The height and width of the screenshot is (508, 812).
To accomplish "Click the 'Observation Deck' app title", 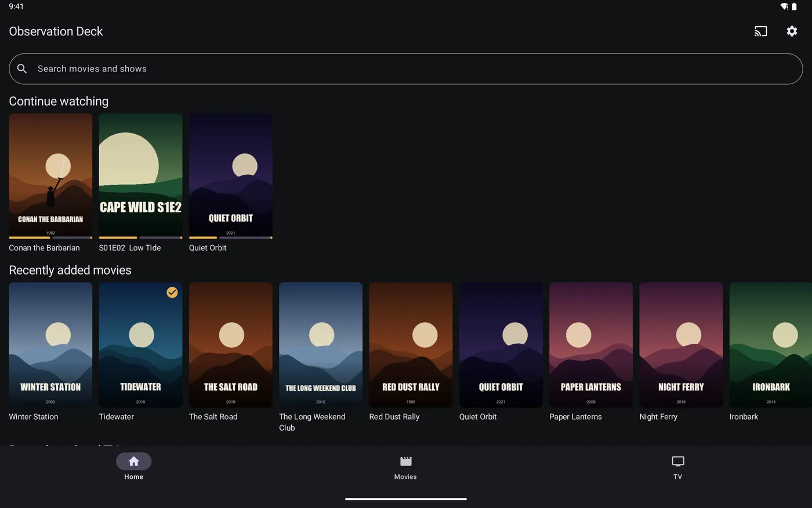I will click(56, 31).
